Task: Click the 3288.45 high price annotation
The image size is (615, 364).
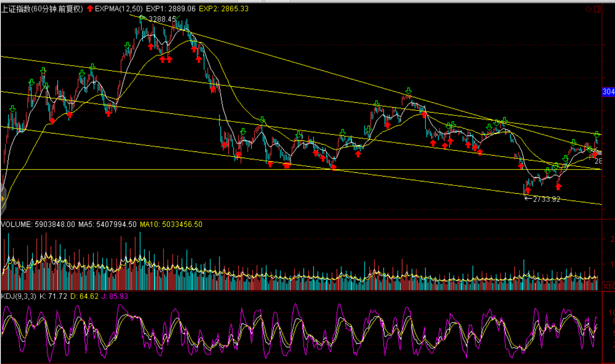Action: click(162, 19)
